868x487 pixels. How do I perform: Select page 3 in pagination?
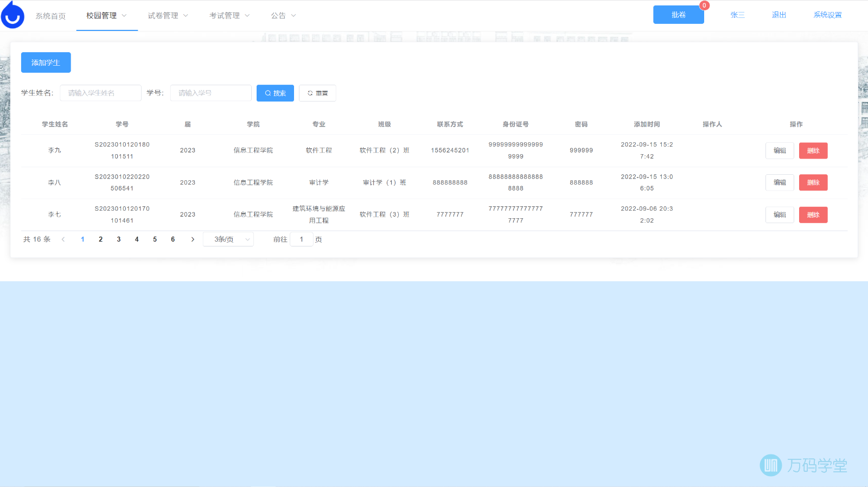click(119, 239)
